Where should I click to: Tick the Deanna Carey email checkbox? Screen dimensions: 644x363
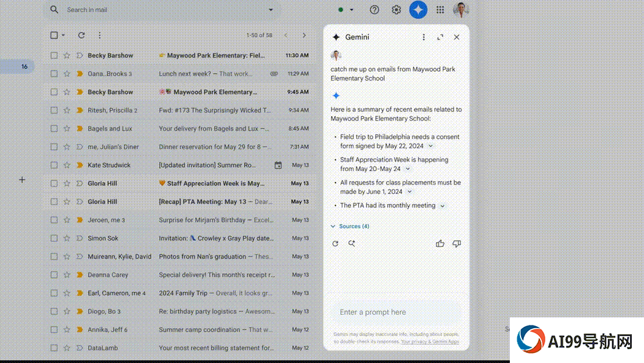tap(54, 274)
